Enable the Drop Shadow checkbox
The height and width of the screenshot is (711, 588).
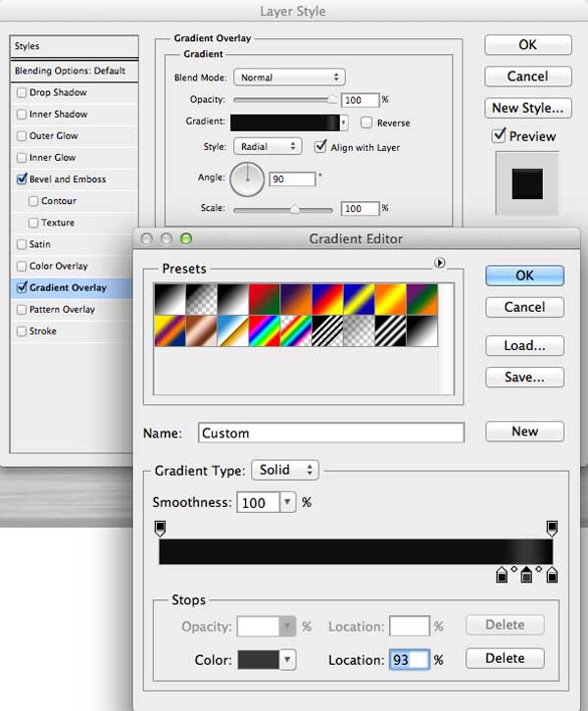coord(22,92)
